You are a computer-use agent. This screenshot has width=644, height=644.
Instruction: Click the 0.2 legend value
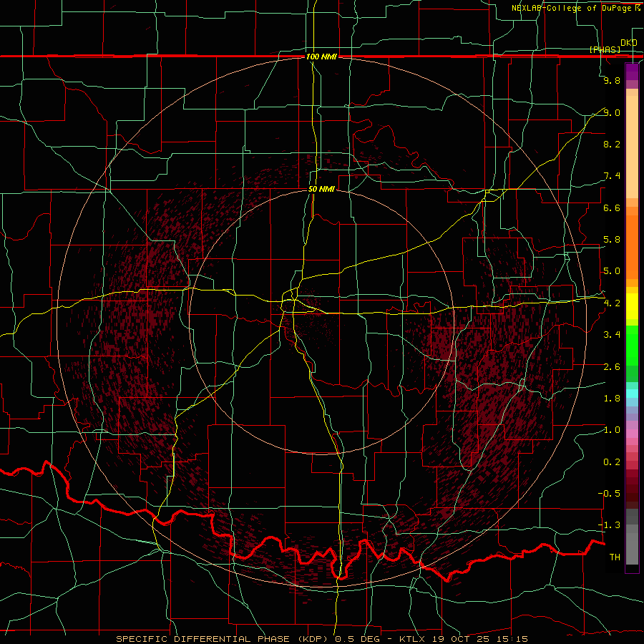pos(612,462)
